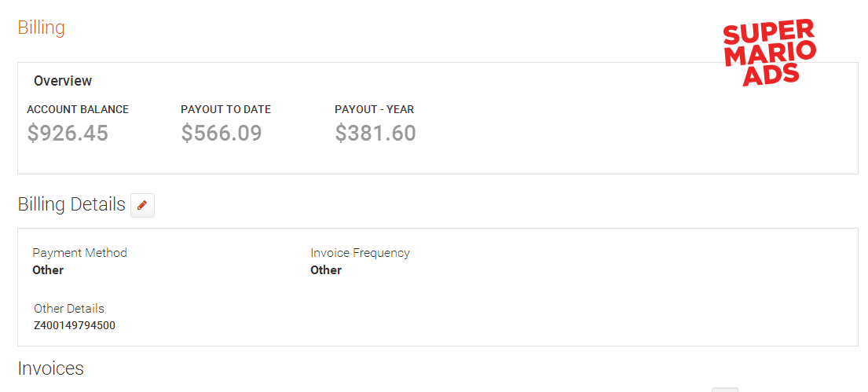Select the Overview section heading
Screen dimensions: 868x392
click(63, 81)
